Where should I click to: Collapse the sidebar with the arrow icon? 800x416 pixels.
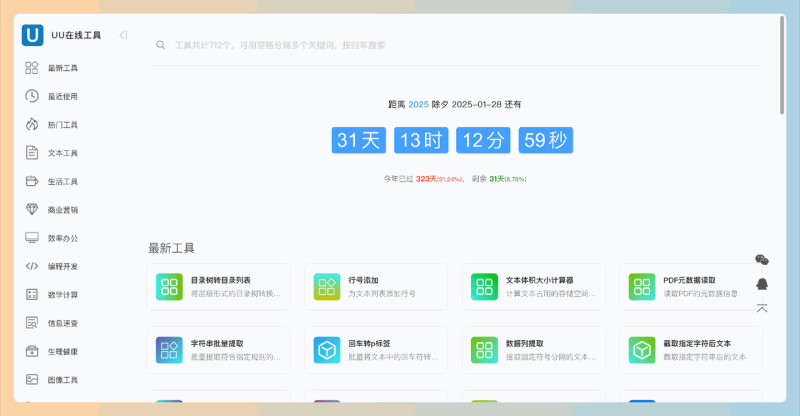coord(123,35)
